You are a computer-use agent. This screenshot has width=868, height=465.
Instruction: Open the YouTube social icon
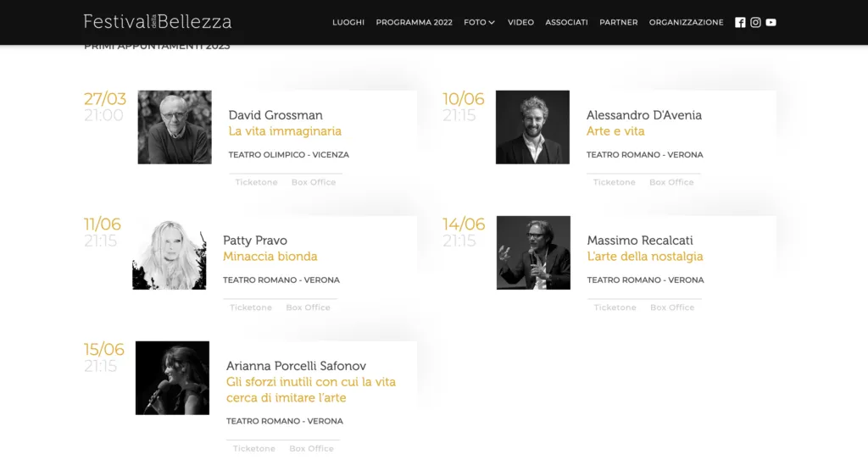771,23
